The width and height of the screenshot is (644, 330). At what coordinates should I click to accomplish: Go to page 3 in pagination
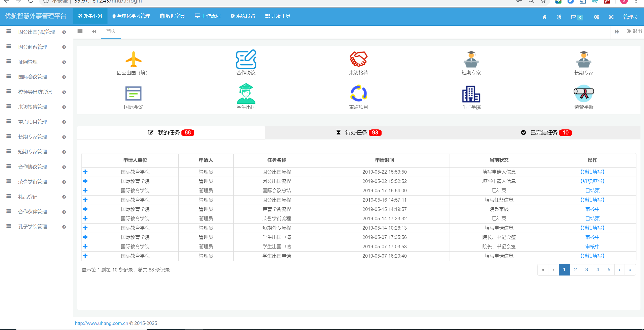pos(586,270)
